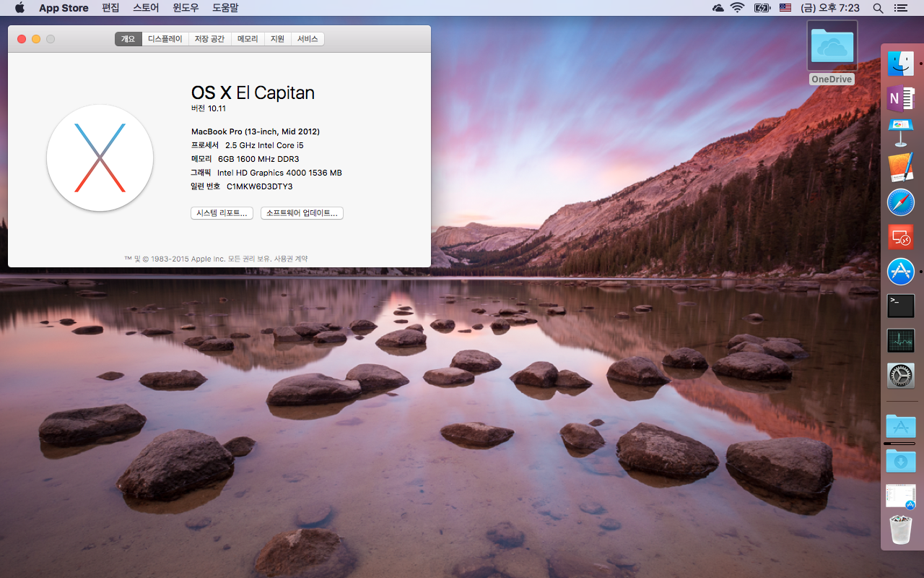Launch Terminal from the Dock

[x=901, y=306]
